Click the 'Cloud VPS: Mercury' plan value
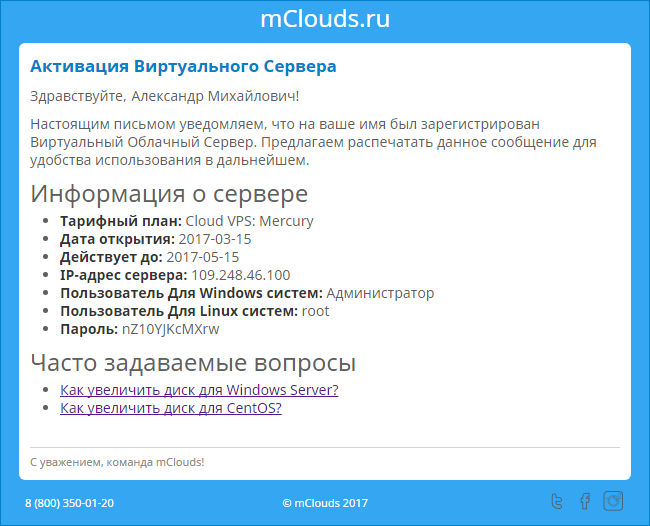 250,221
